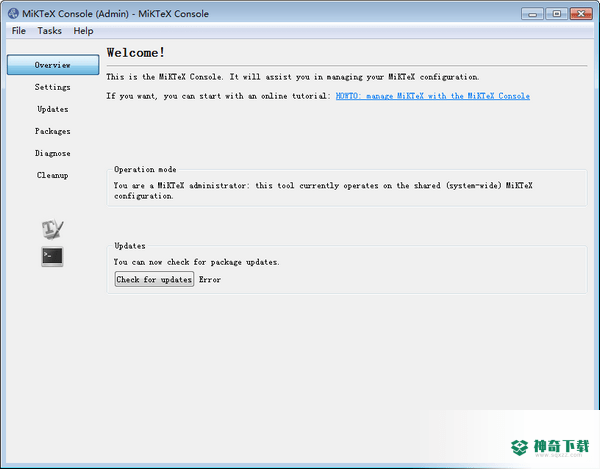Select the Overview sidebar tab
Screen dimensions: 600x469
point(53,65)
